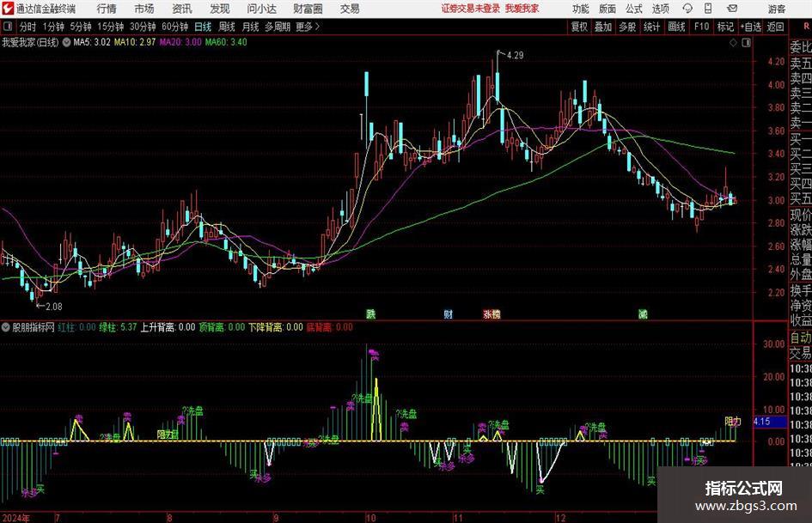Open the mobile phone icon
The height and width of the screenshot is (523, 812).
click(x=708, y=9)
